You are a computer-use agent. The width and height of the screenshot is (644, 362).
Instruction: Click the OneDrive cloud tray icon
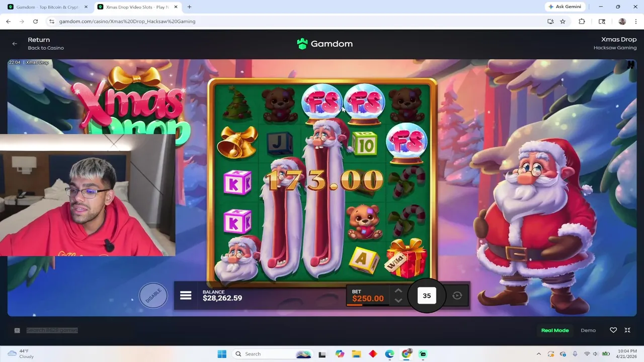coord(563,354)
